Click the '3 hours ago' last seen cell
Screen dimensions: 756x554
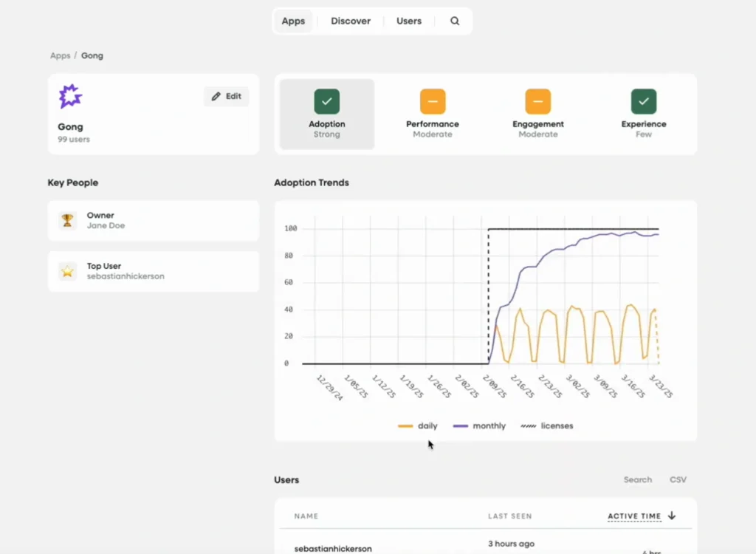(x=511, y=544)
